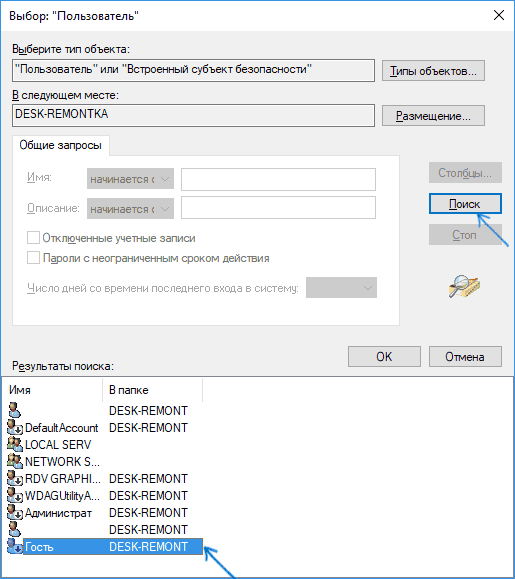
Task: Click the magnifier search animation icon
Action: tap(464, 287)
